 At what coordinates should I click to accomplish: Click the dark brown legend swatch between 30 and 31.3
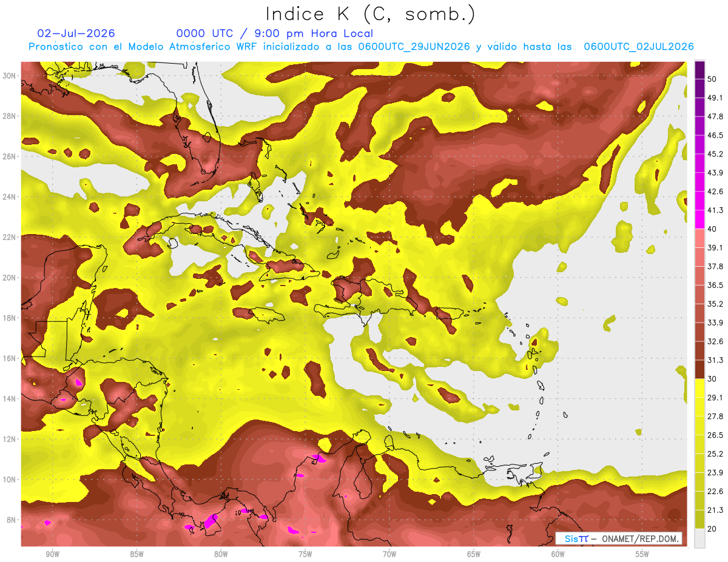pos(699,369)
